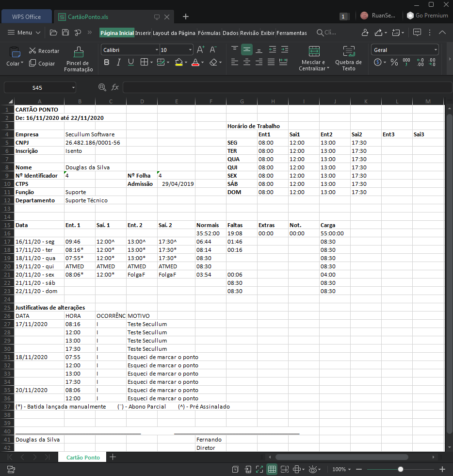Toggle underline formatting

(130, 62)
